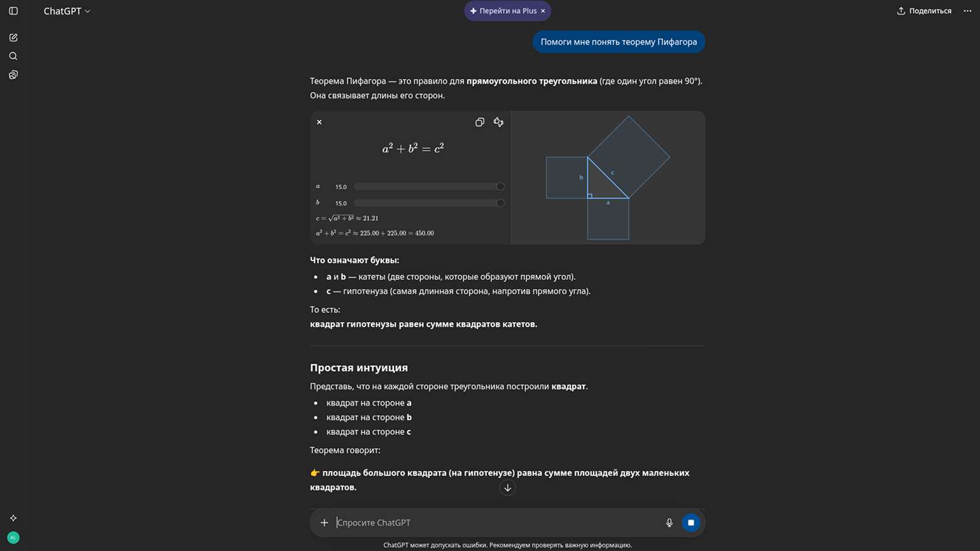This screenshot has width=980, height=551.
Task: Open the AL profile avatar menu
Action: (13, 538)
